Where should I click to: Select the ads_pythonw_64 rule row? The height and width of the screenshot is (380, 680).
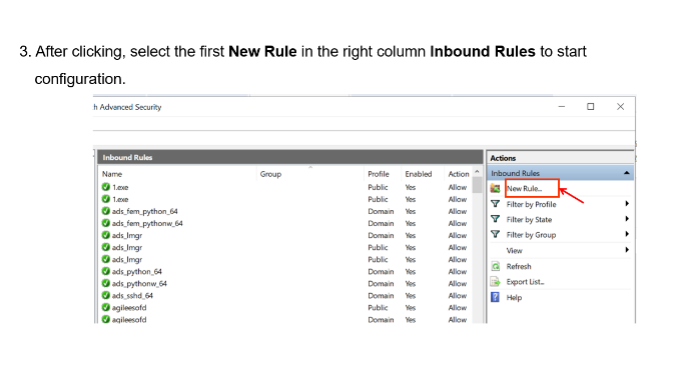[x=286, y=283]
